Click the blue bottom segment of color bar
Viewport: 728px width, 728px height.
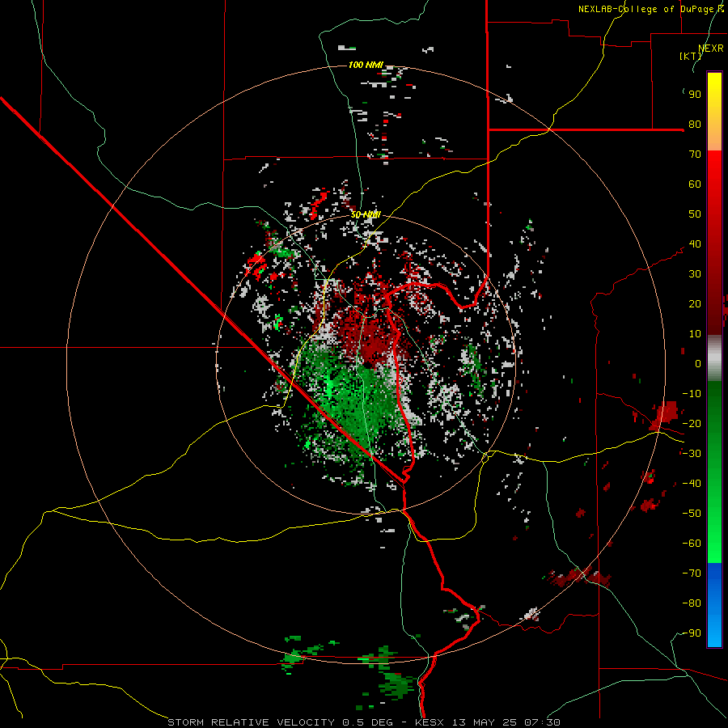714,605
